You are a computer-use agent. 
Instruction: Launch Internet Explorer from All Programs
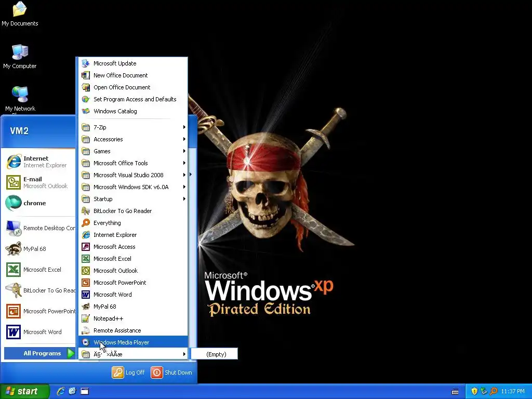(x=133, y=235)
